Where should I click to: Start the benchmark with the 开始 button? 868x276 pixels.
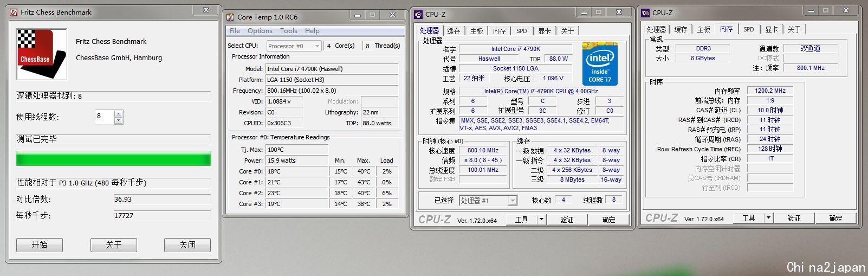40,245
